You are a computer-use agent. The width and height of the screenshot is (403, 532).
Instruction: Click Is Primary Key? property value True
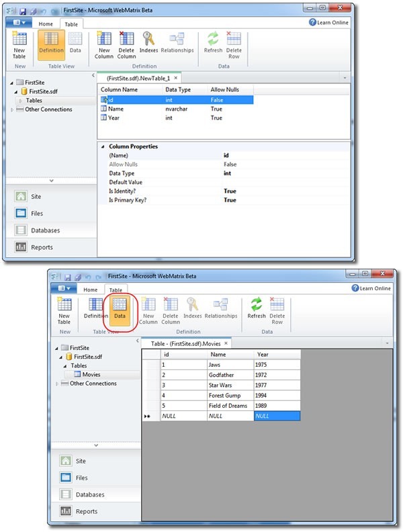click(x=230, y=200)
